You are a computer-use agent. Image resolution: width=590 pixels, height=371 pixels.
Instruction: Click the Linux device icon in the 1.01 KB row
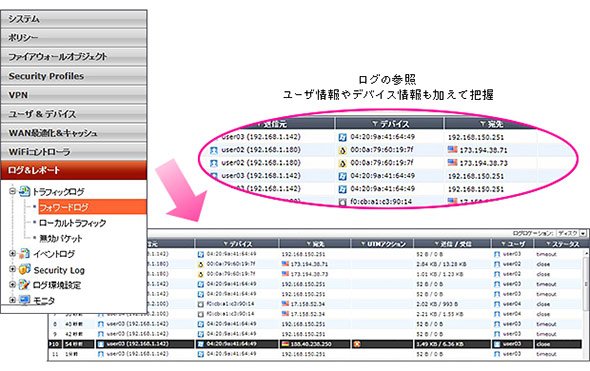tap(201, 274)
